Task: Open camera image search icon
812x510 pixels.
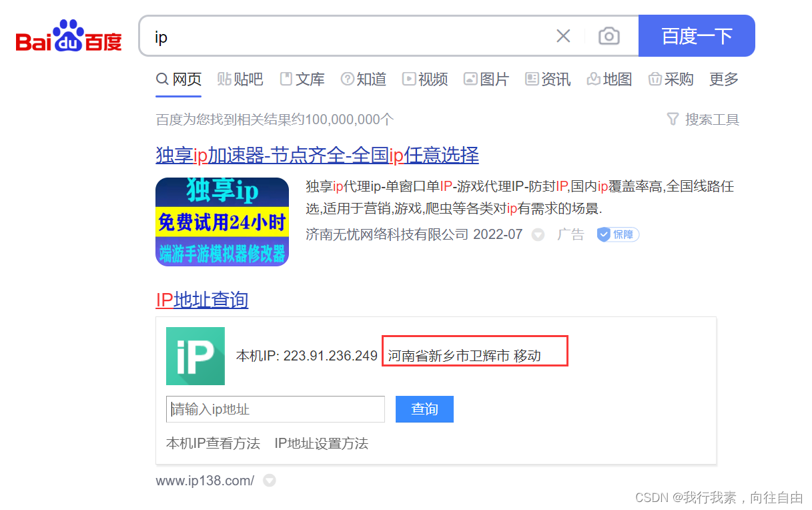Action: [608, 36]
